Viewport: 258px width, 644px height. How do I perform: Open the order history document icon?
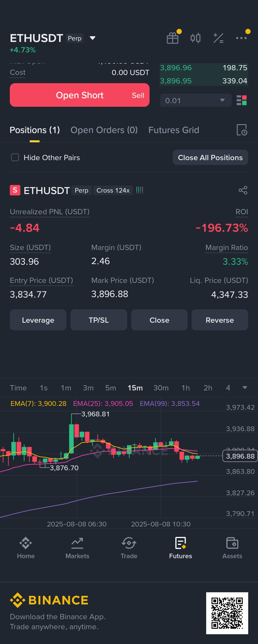coord(242,130)
